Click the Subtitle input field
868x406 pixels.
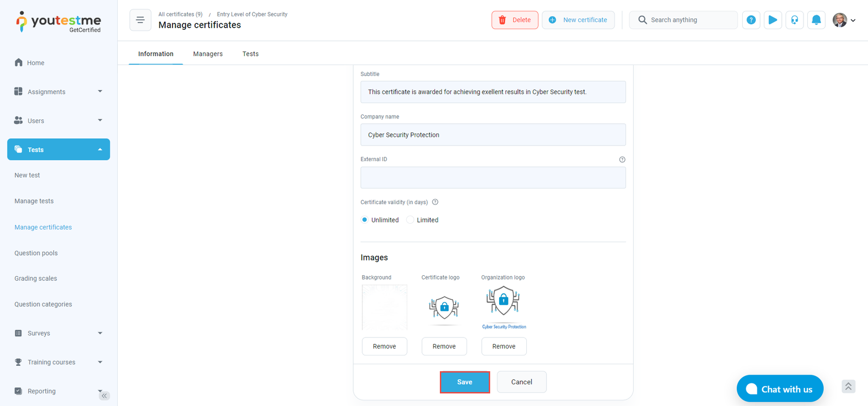coord(493,92)
